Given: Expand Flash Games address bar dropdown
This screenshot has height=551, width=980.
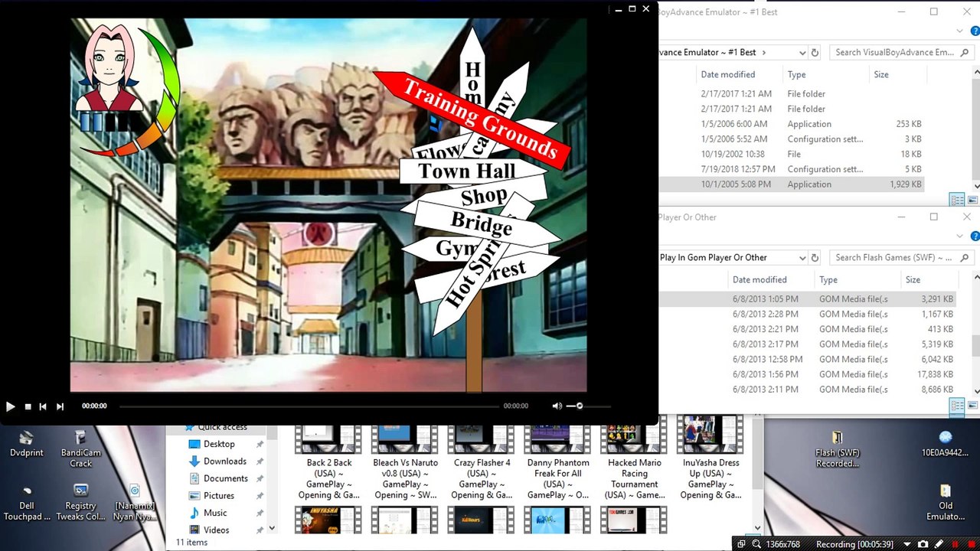Looking at the screenshot, I should [802, 258].
